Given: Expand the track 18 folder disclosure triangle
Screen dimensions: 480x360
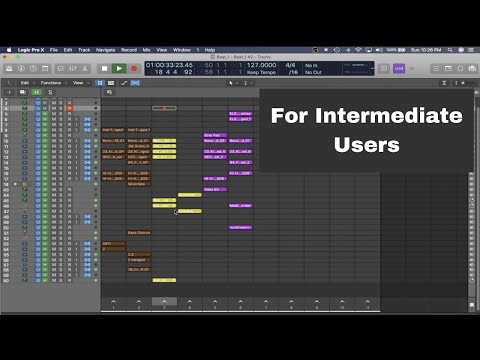Looking at the screenshot, I should (x=15, y=184).
